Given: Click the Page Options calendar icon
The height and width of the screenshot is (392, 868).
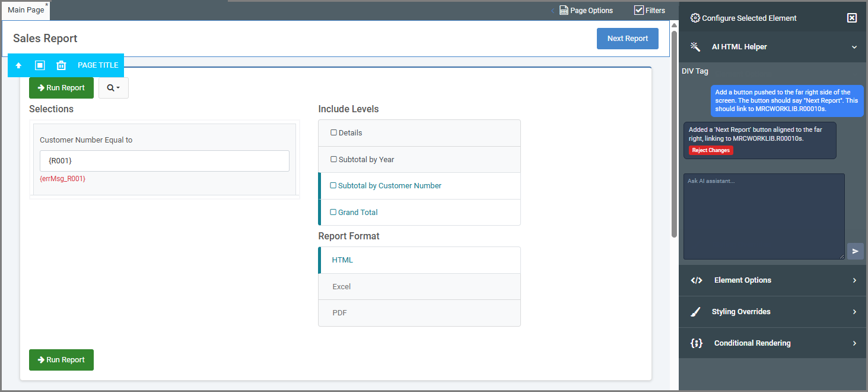Looking at the screenshot, I should point(564,10).
